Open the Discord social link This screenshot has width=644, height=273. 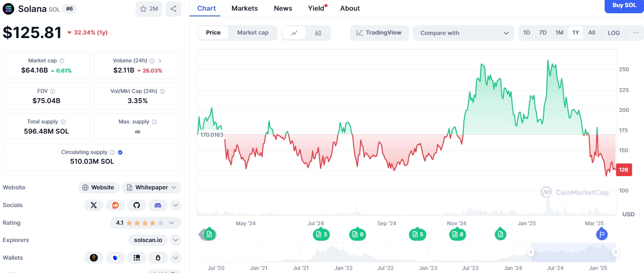[158, 205]
